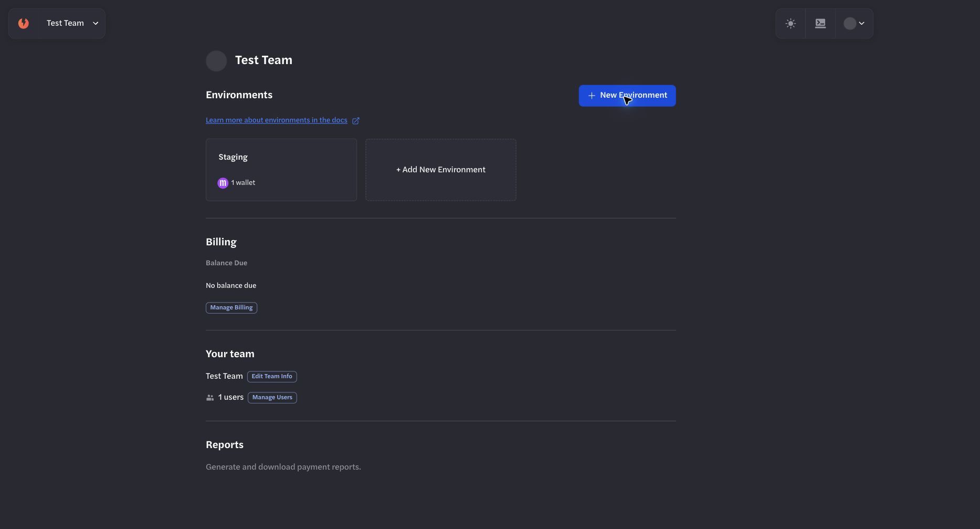Click 'Generate and download payment reports.' text
The height and width of the screenshot is (529, 980).
(283, 467)
